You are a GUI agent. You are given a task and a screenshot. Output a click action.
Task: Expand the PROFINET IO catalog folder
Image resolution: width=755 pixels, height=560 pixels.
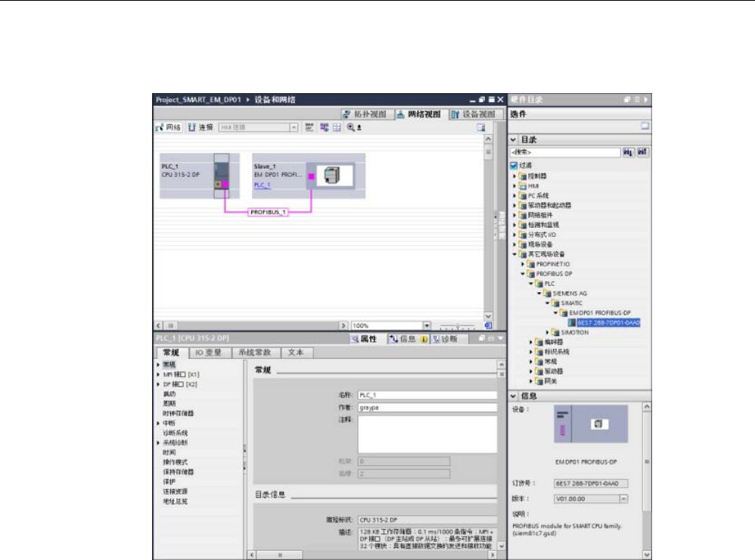(x=523, y=264)
